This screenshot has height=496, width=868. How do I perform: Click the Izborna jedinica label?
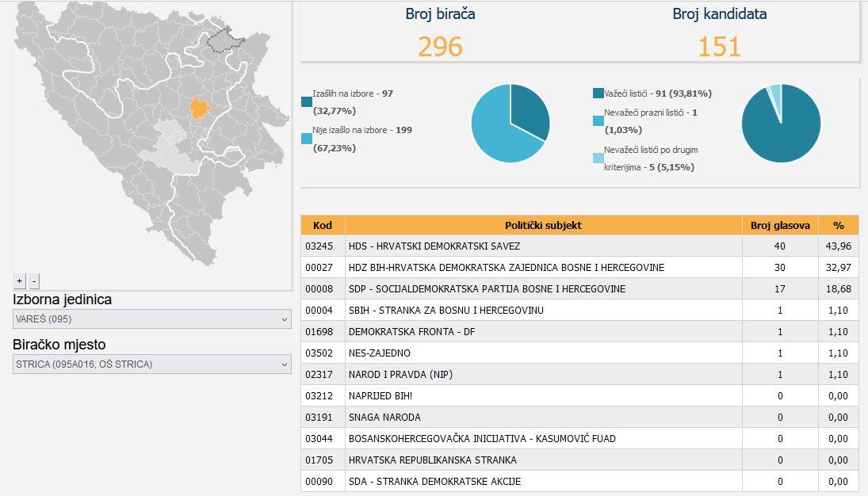(x=62, y=300)
